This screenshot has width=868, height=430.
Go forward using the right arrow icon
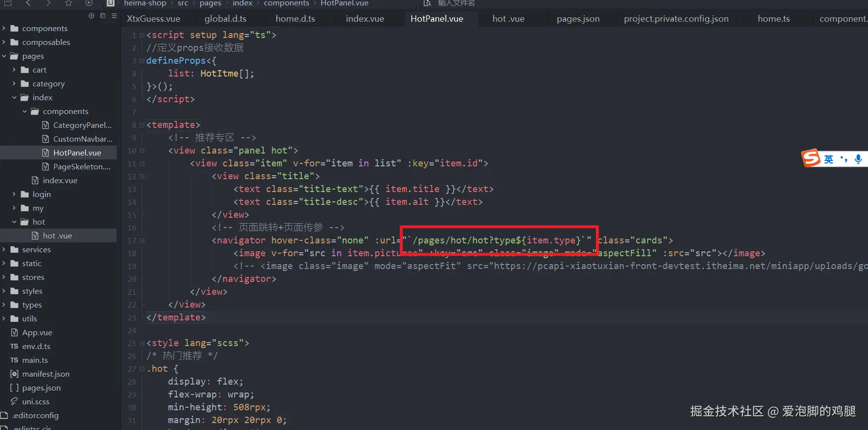coord(48,3)
